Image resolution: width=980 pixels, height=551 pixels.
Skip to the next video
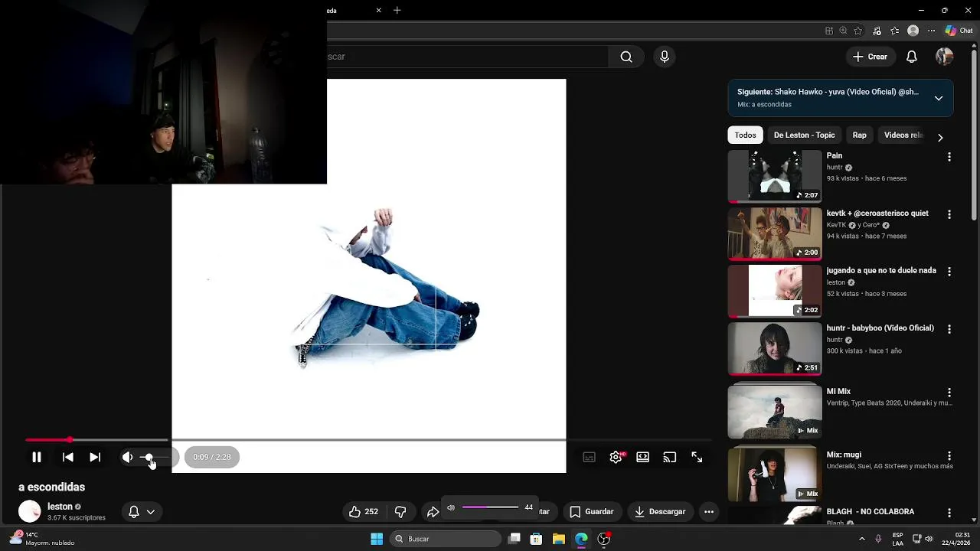tap(95, 457)
